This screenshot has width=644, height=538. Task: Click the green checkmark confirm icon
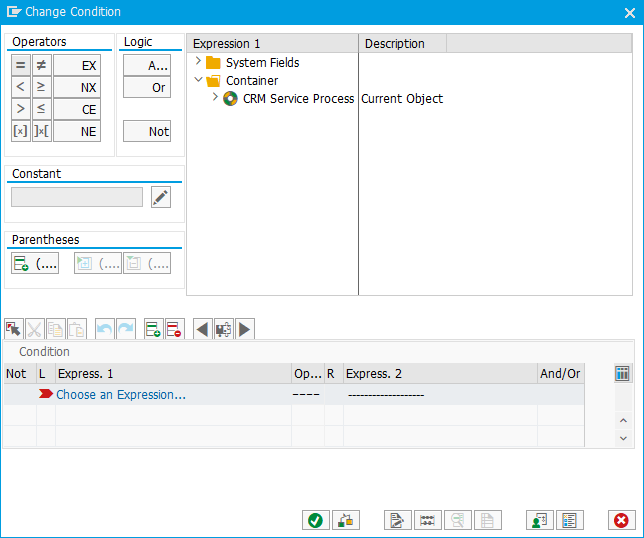pyautogui.click(x=316, y=520)
